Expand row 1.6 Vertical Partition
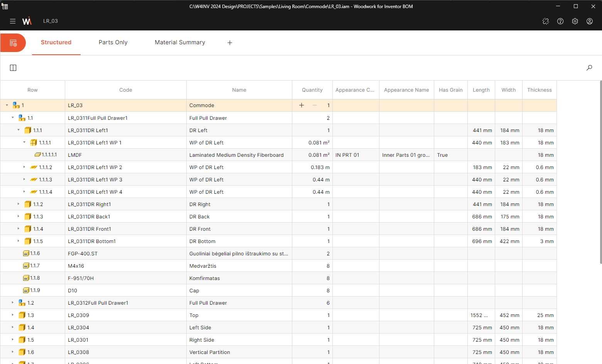Screen dimensions: 602x364 pos(13,352)
